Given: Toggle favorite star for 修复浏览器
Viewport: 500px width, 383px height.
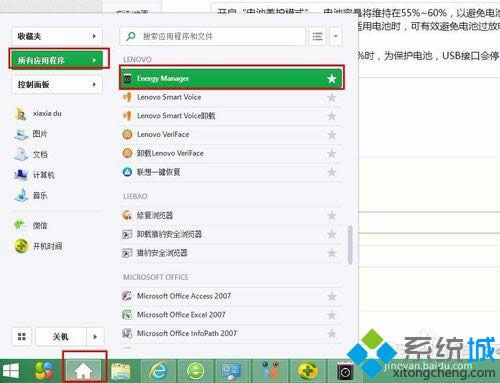Looking at the screenshot, I should [332, 216].
